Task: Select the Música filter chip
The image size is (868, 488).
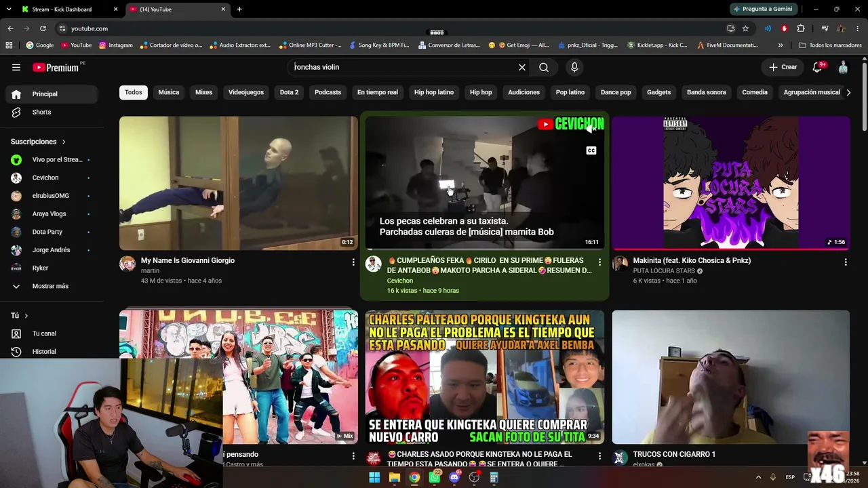Action: [169, 92]
